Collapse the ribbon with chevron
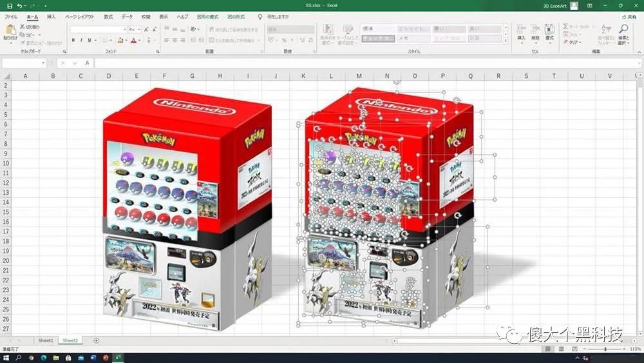 coord(639,52)
